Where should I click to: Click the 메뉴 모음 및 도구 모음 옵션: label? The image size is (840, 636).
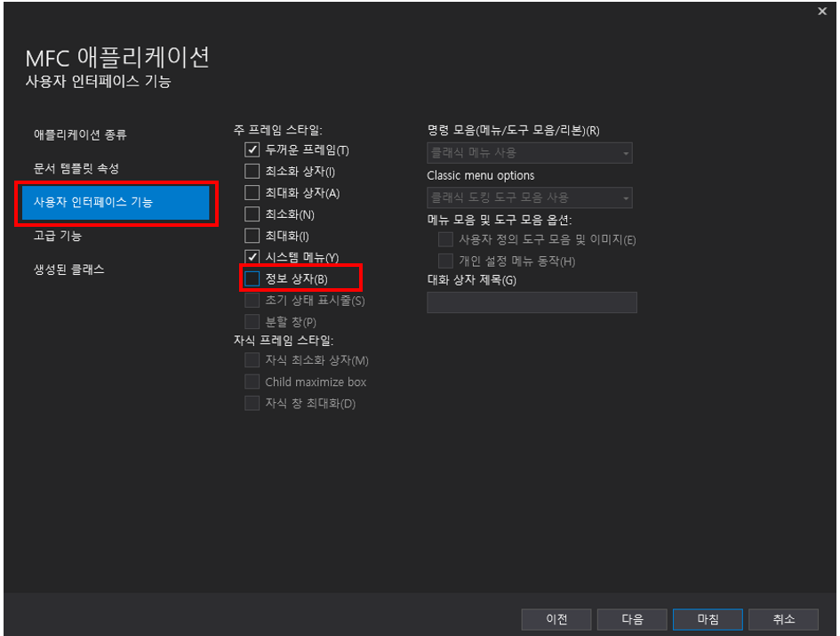pyautogui.click(x=500, y=220)
